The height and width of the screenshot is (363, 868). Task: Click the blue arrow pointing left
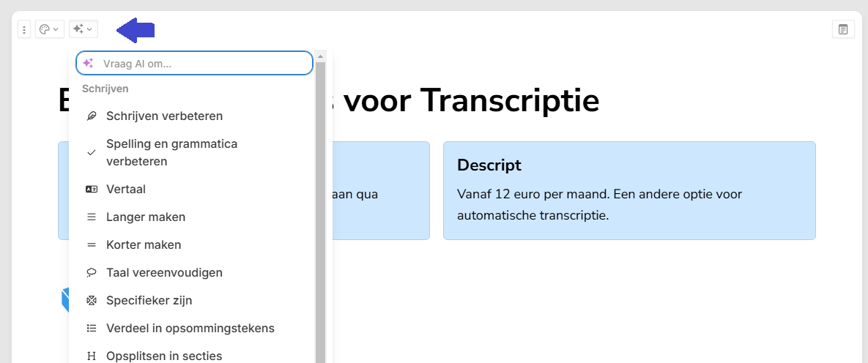click(136, 30)
